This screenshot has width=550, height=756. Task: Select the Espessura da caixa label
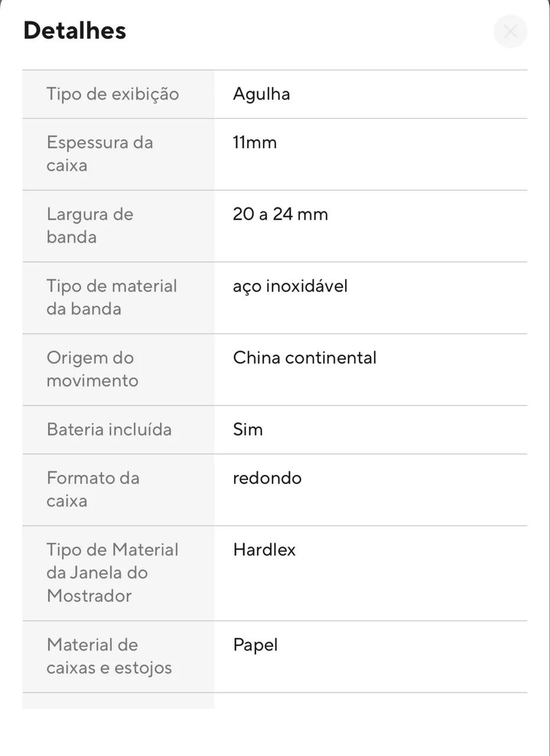pyautogui.click(x=100, y=154)
